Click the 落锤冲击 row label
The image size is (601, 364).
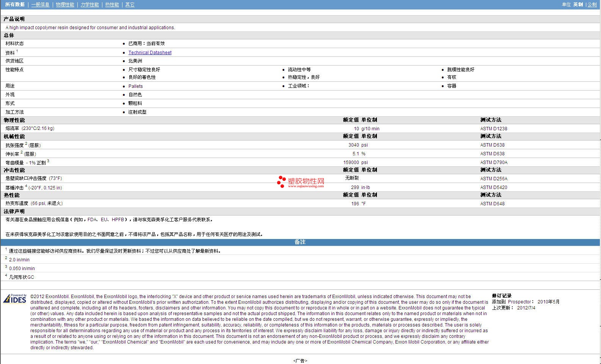click(33, 187)
